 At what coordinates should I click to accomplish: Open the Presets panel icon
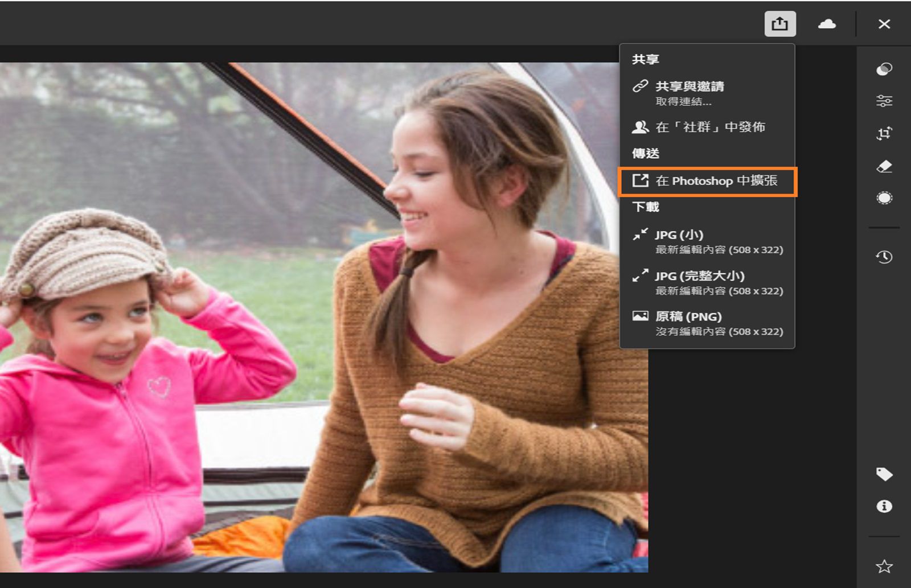[x=884, y=69]
